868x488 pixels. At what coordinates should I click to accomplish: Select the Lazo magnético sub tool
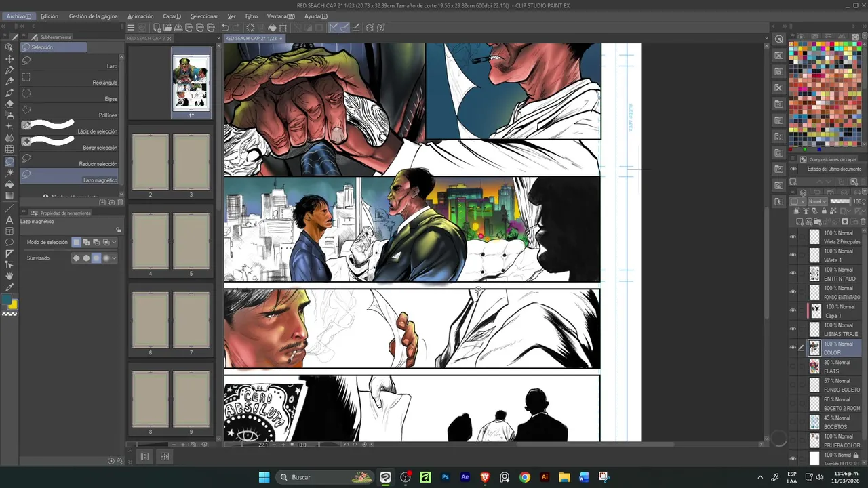70,176
